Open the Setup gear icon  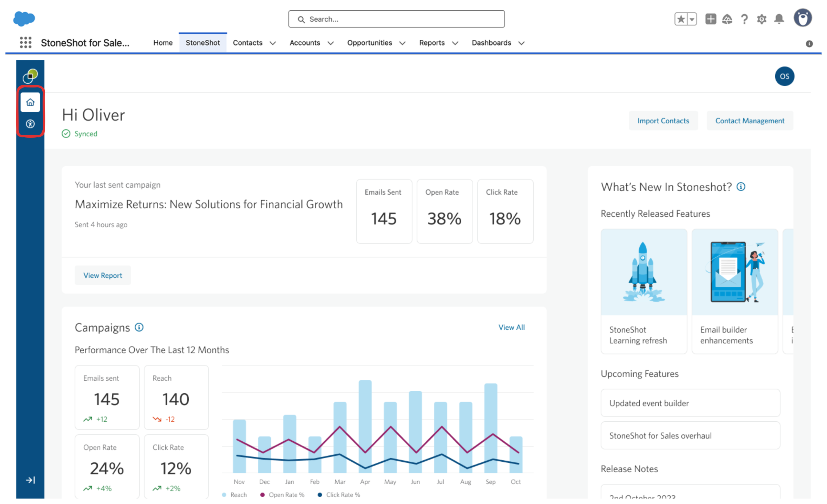[x=761, y=19]
